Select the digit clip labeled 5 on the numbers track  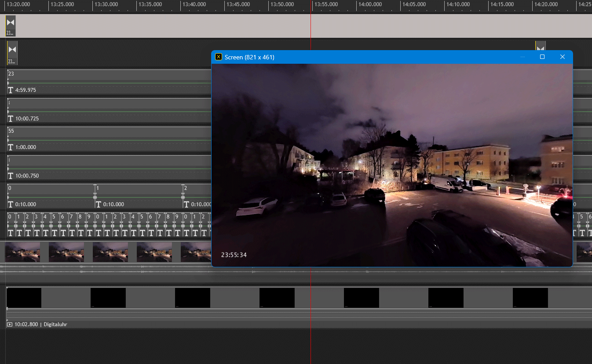tap(54, 216)
